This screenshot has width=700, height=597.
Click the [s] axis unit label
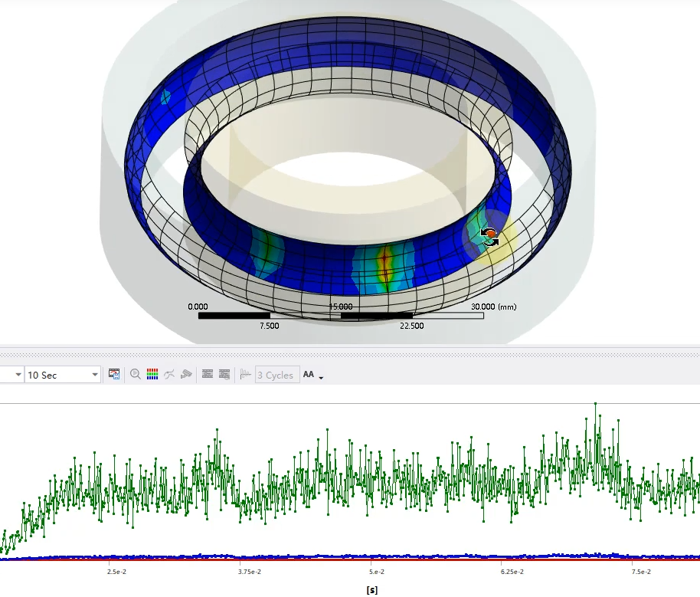pyautogui.click(x=372, y=590)
